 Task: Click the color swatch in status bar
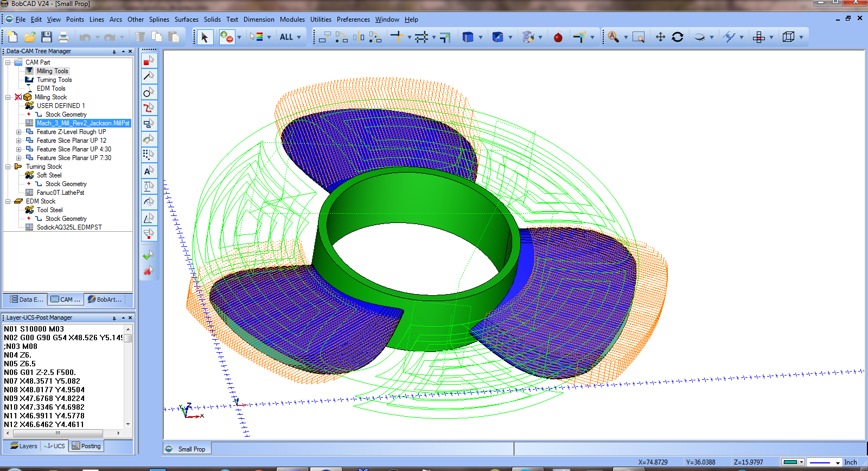pyautogui.click(x=790, y=462)
